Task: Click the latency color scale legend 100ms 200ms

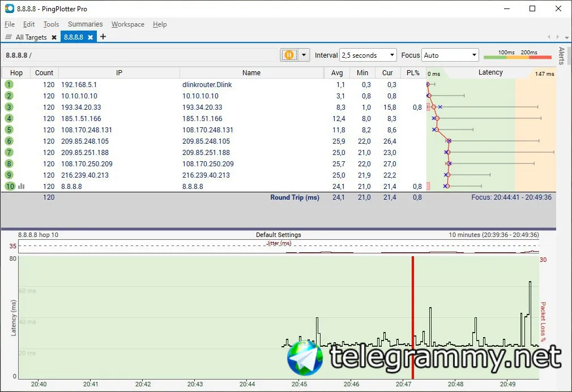Action: pos(517,55)
